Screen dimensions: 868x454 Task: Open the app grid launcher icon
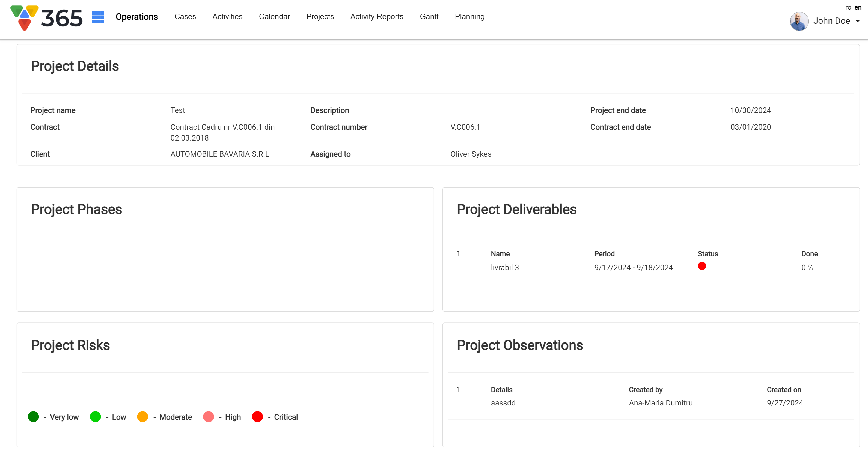point(98,17)
